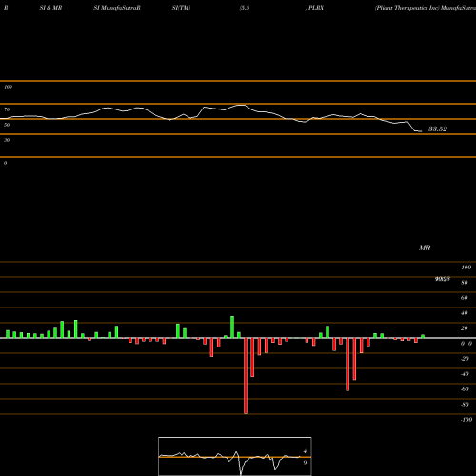Click the '40' label on MR axis
The image size is (476, 476).
coord(465,313)
